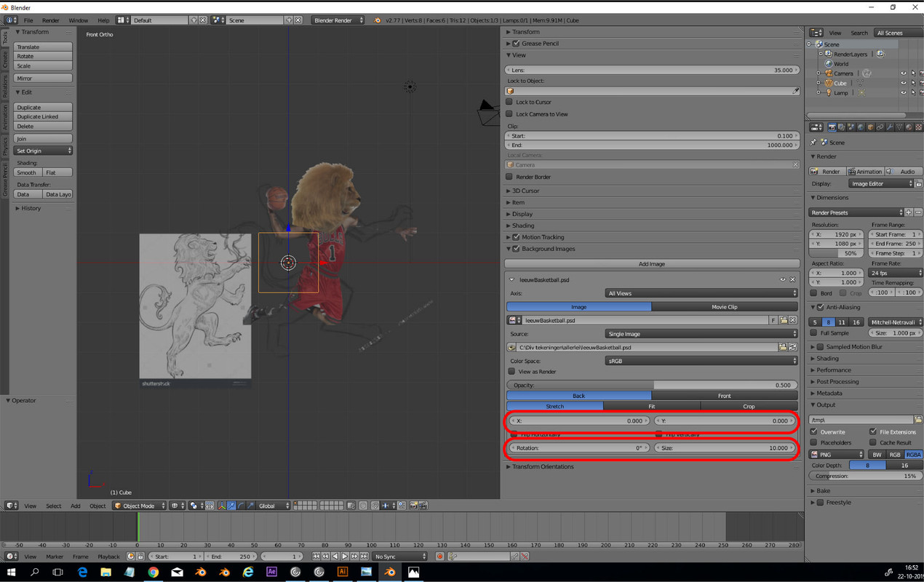Click the Translate button
The width and height of the screenshot is (924, 582).
coord(43,47)
